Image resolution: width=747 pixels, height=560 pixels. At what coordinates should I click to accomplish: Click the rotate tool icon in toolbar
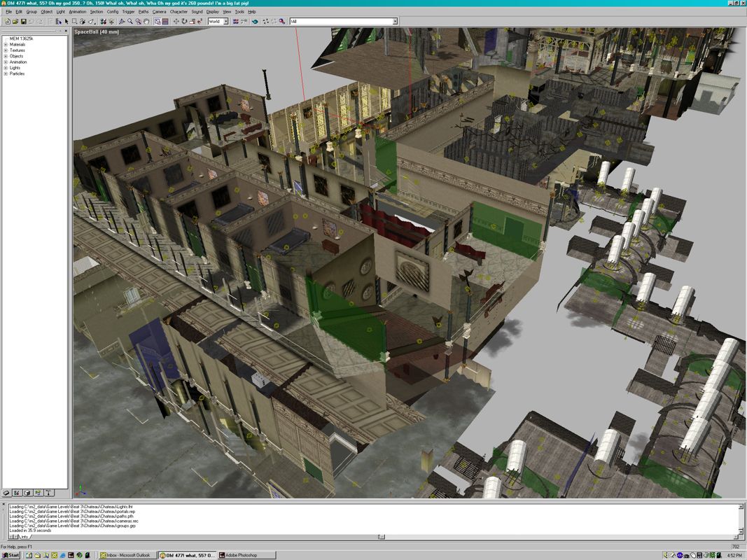(x=184, y=22)
